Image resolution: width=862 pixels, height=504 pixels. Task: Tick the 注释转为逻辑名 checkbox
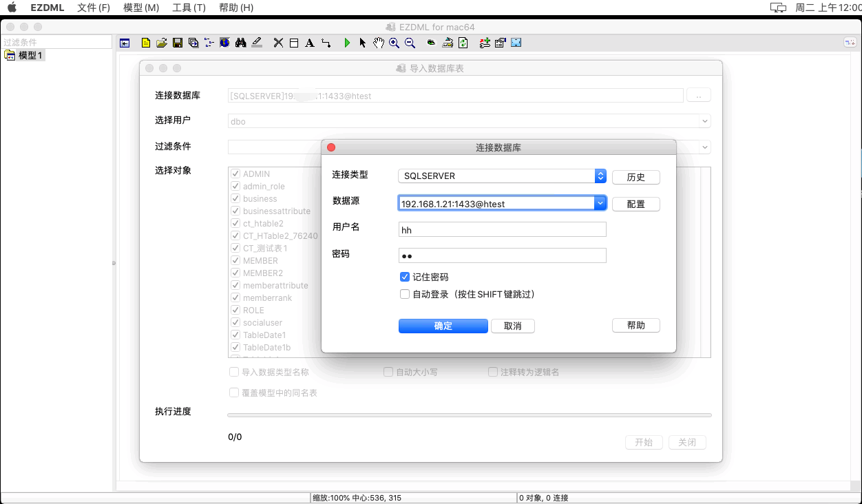click(x=493, y=372)
